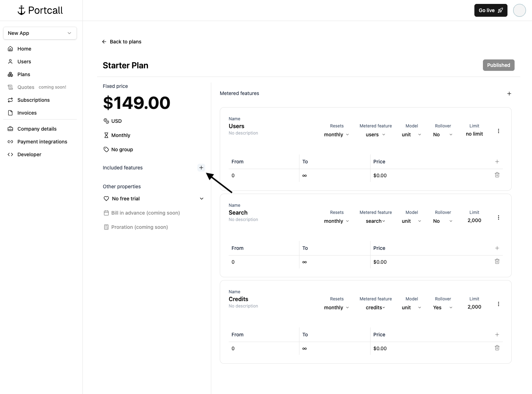
Task: Edit the $0.00 price field for Credits
Action: pos(380,348)
